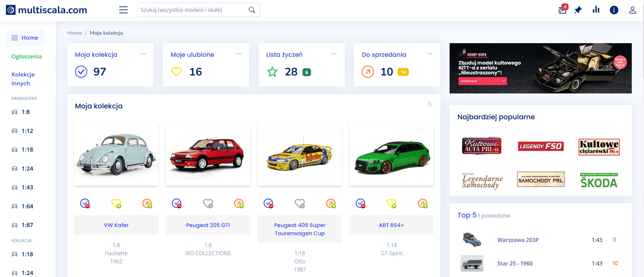Select producer scale 1:87

click(22, 225)
